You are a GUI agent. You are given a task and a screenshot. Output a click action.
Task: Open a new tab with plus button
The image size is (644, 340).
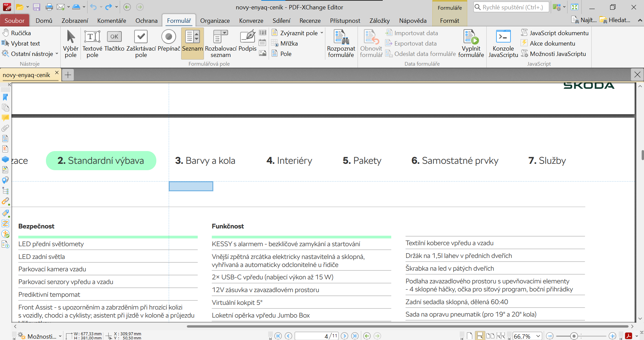(x=68, y=75)
